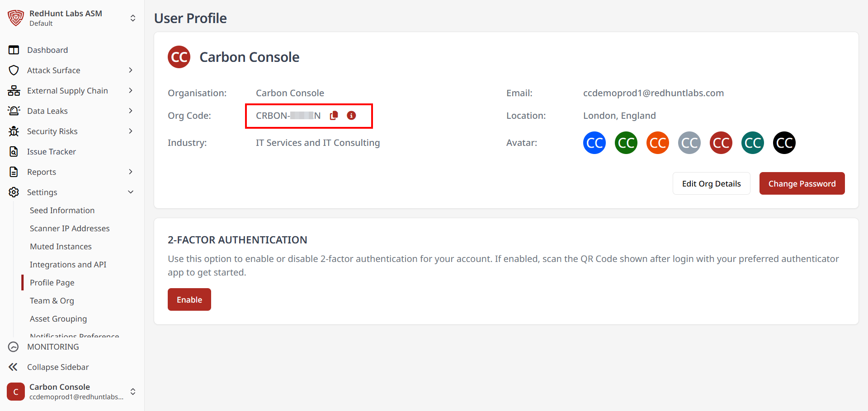Viewport: 868px width, 411px height.
Task: Expand the Security Risks chevron
Action: click(x=131, y=131)
